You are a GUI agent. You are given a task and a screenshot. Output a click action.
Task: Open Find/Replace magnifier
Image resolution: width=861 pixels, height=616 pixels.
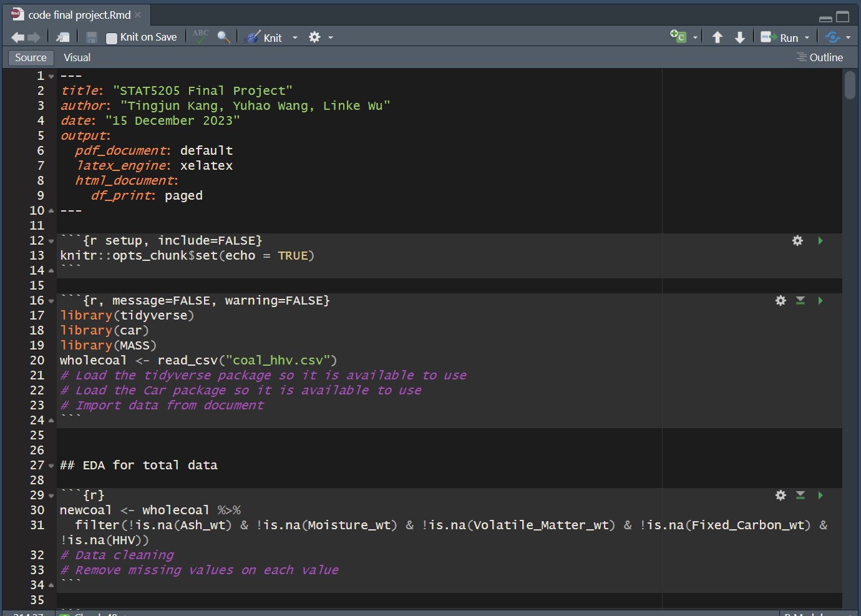pos(223,37)
